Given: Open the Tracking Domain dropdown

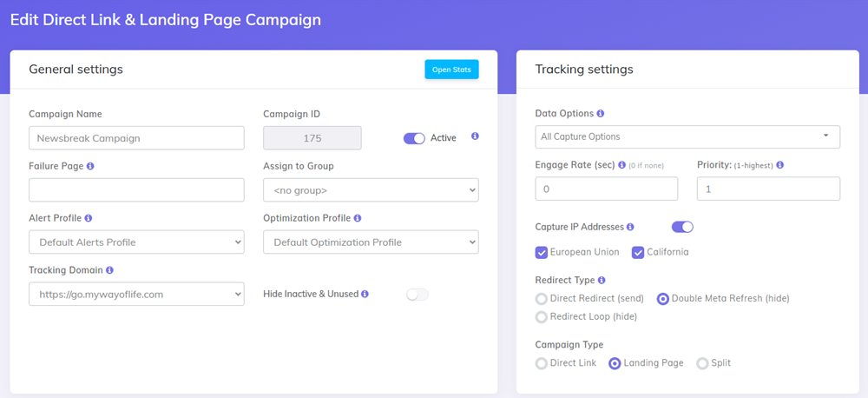Looking at the screenshot, I should click(x=136, y=294).
